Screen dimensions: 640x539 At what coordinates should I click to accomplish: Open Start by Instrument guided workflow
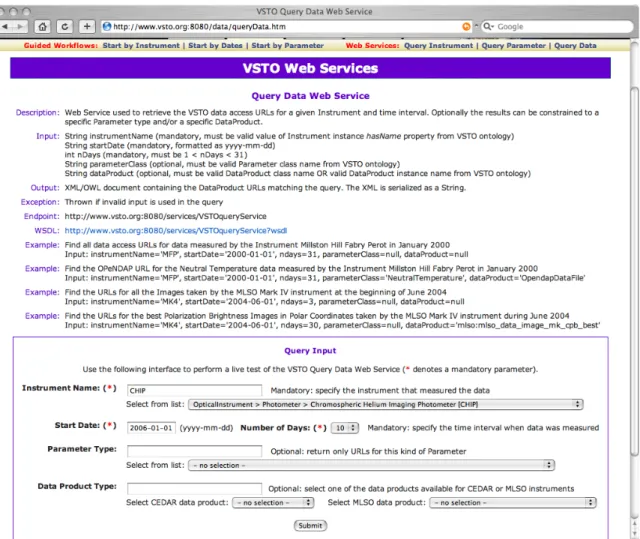pos(141,46)
